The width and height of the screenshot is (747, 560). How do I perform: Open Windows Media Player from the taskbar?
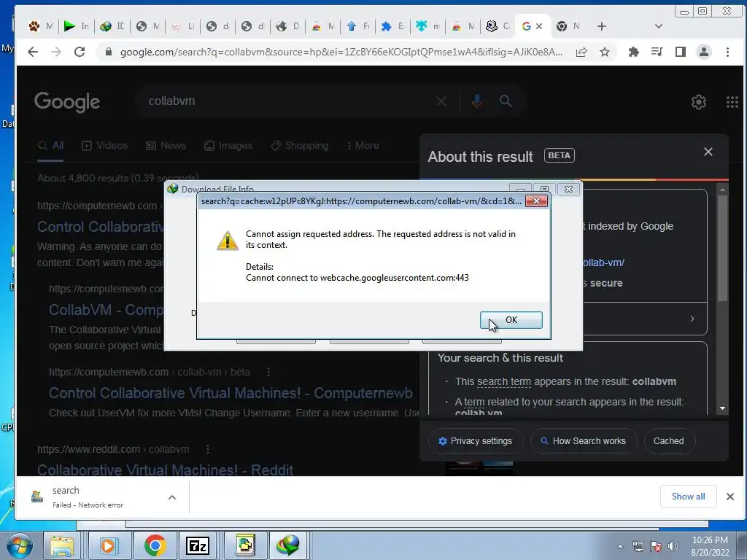click(108, 545)
